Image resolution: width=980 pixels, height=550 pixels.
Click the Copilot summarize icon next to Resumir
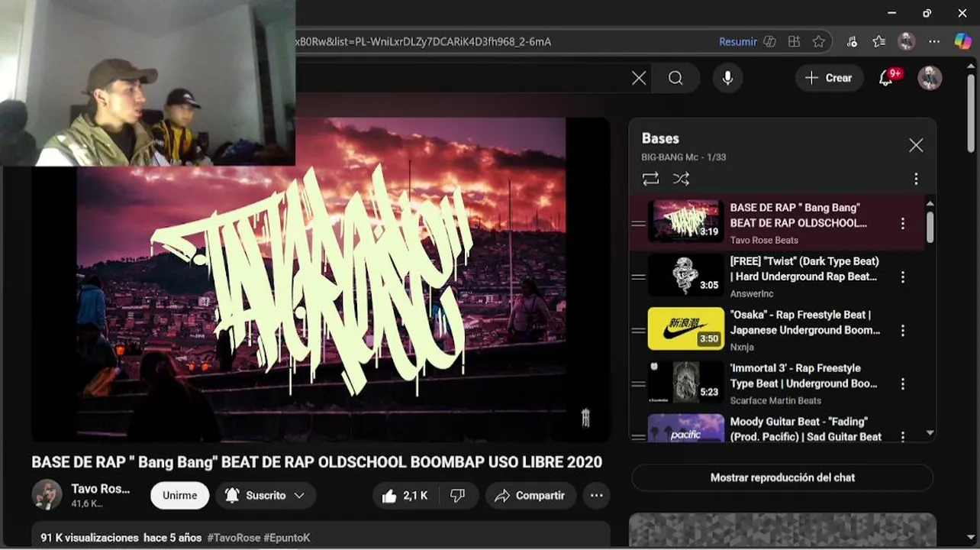pos(770,42)
